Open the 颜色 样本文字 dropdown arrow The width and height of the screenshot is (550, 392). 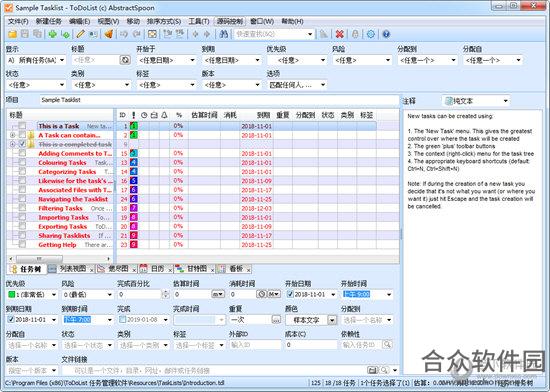point(331,320)
